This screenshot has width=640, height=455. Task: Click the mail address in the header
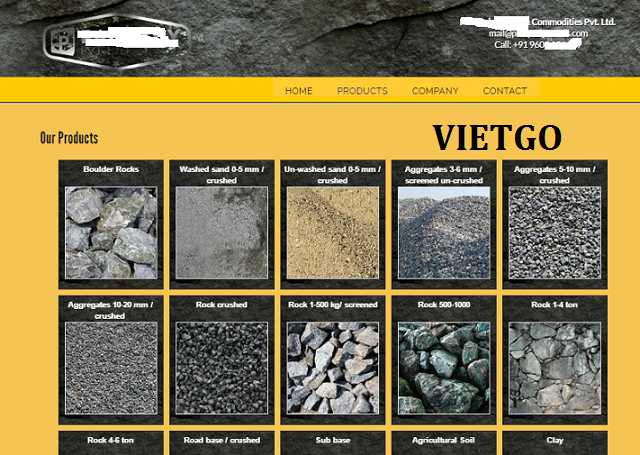(x=538, y=33)
